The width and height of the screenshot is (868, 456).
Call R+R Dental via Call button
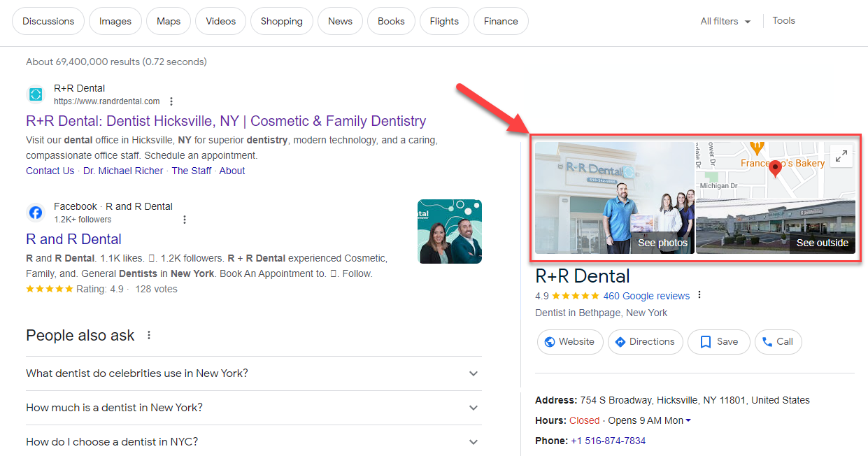[778, 342]
